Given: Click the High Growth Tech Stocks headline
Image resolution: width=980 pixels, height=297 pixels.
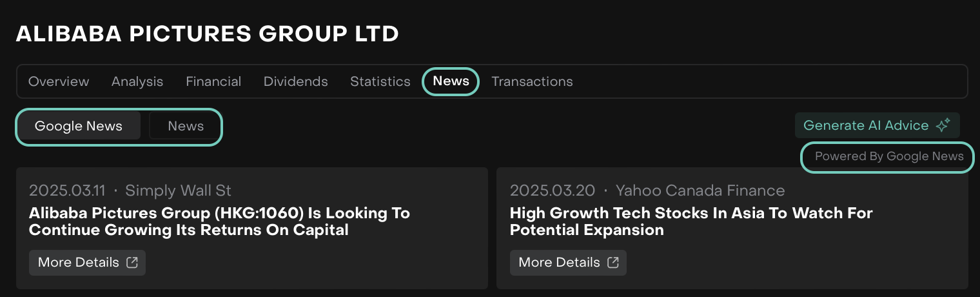Looking at the screenshot, I should 691,221.
